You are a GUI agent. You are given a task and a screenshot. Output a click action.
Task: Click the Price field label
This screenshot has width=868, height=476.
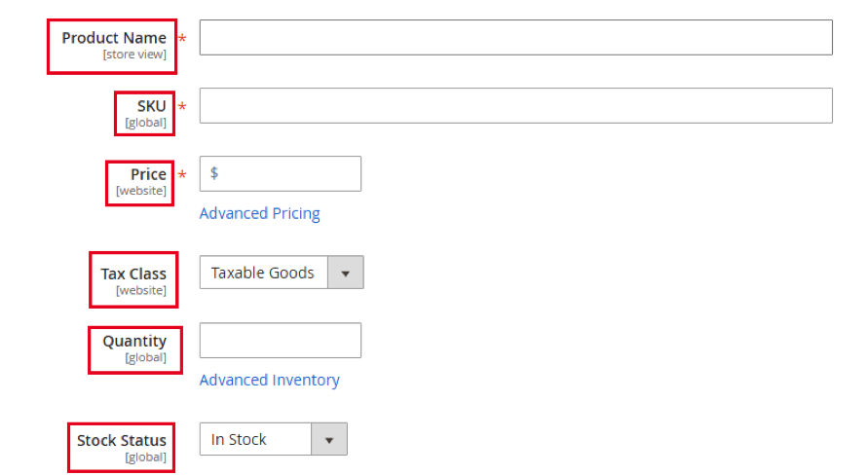click(x=148, y=174)
